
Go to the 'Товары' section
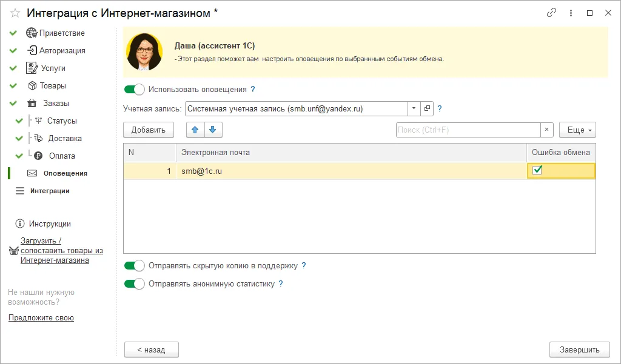pyautogui.click(x=53, y=86)
